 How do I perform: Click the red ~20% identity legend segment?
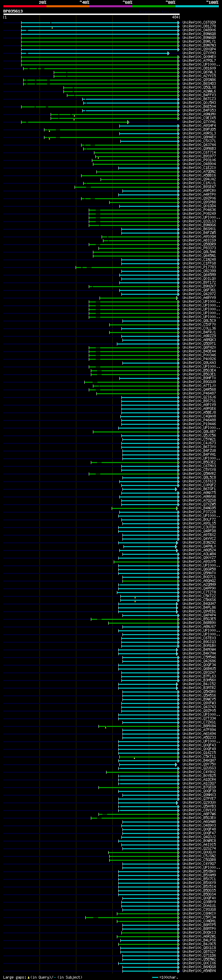25,6
